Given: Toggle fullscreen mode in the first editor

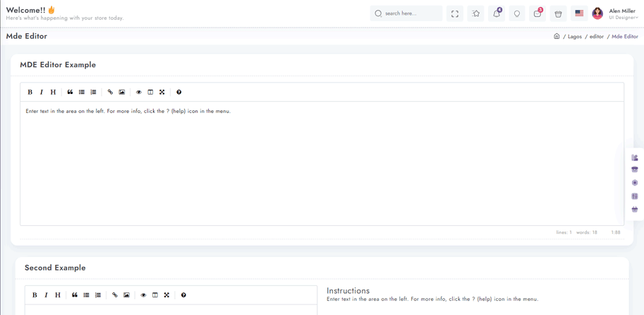Looking at the screenshot, I should pyautogui.click(x=162, y=92).
